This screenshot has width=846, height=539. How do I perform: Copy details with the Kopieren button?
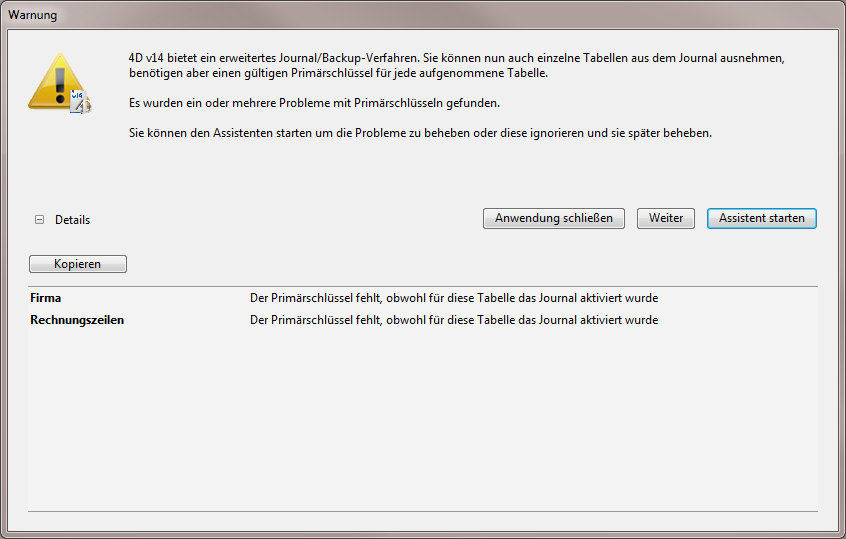click(x=78, y=264)
